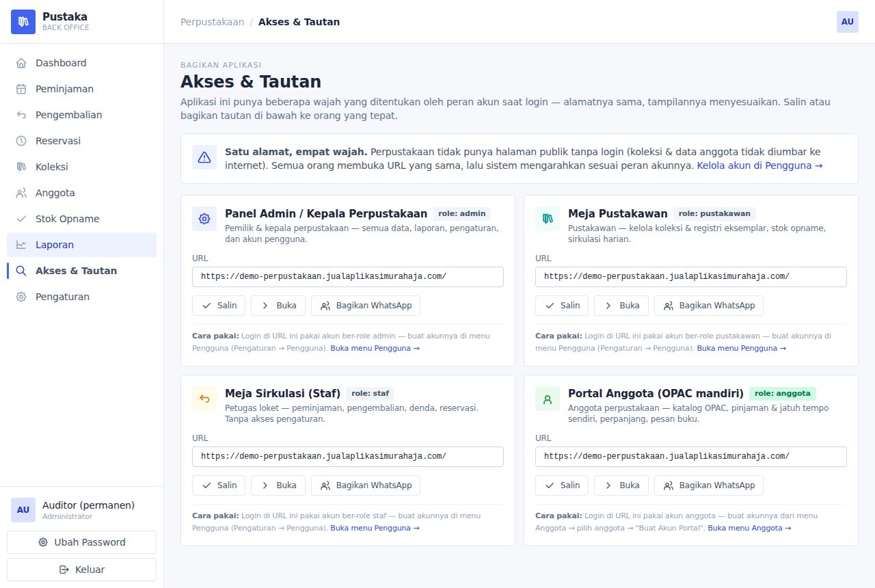Click the Keluar logout button
This screenshot has width=875, height=588.
point(81,570)
